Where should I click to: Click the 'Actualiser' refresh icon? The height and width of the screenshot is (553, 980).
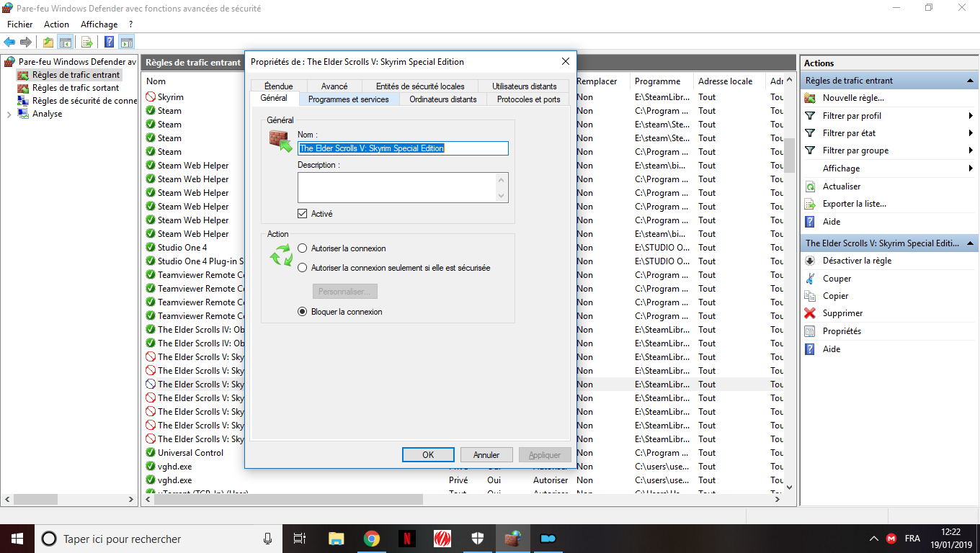click(x=810, y=186)
